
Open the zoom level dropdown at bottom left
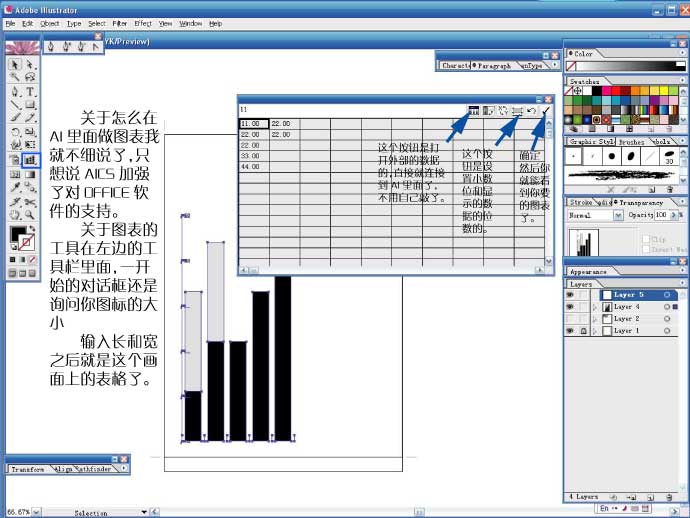[36, 512]
